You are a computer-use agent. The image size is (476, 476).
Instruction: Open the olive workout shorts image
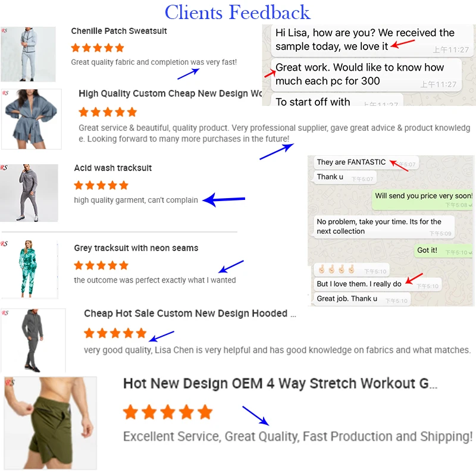pyautogui.click(x=51, y=423)
